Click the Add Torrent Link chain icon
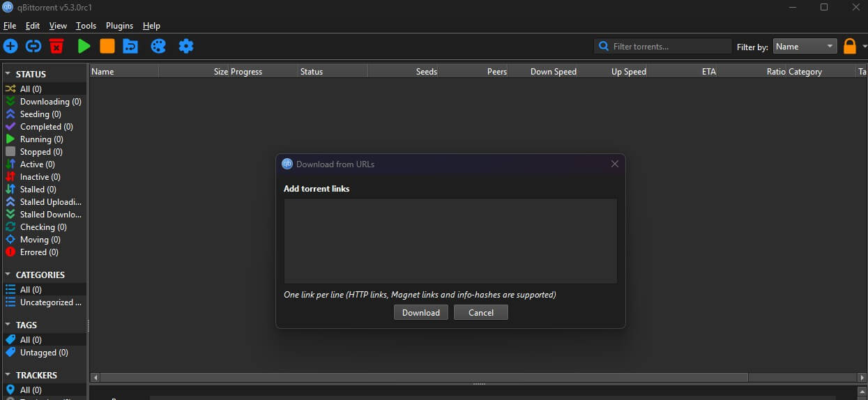 click(33, 46)
